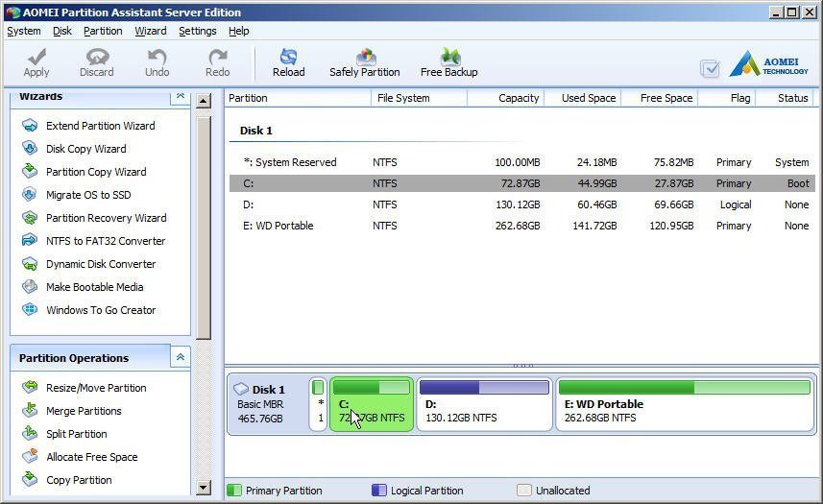The image size is (823, 504).
Task: Sort by the File System column header
Action: [419, 98]
